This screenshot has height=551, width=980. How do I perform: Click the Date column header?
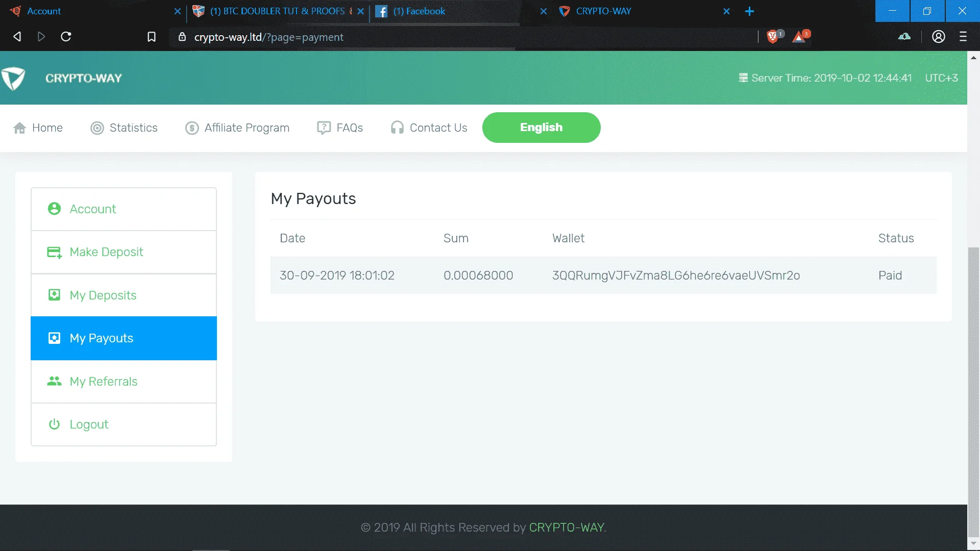coord(292,238)
